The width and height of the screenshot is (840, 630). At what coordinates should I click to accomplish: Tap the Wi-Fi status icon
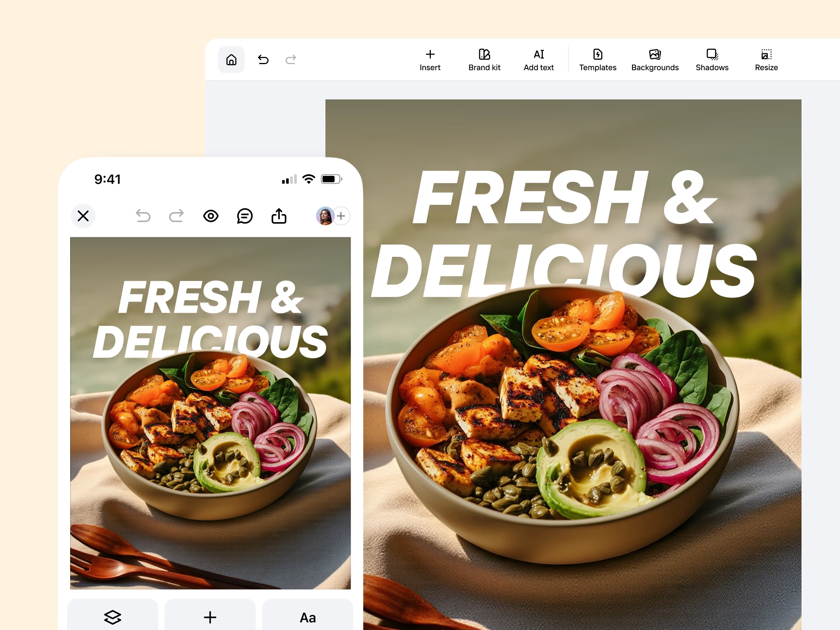[x=309, y=179]
